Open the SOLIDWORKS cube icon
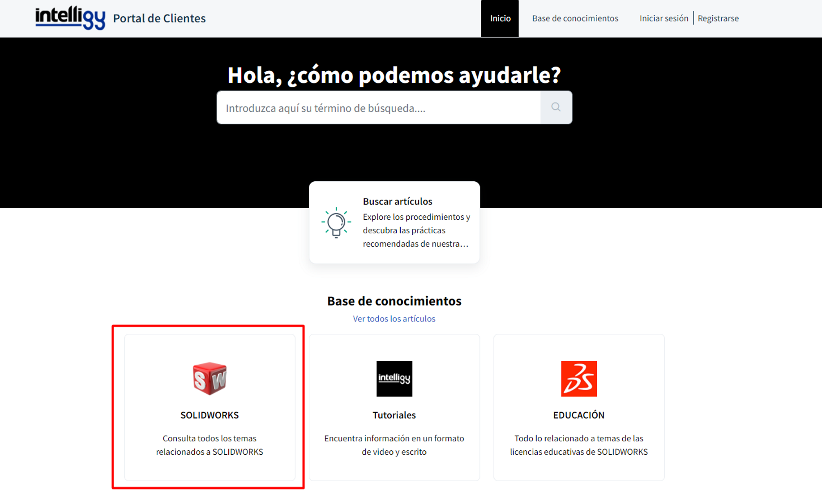This screenshot has height=504, width=822. tap(210, 378)
